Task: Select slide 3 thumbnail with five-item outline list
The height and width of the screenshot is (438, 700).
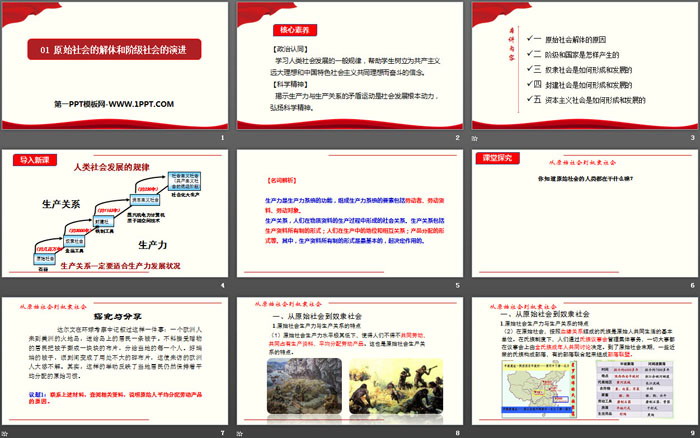Action: pos(585,66)
